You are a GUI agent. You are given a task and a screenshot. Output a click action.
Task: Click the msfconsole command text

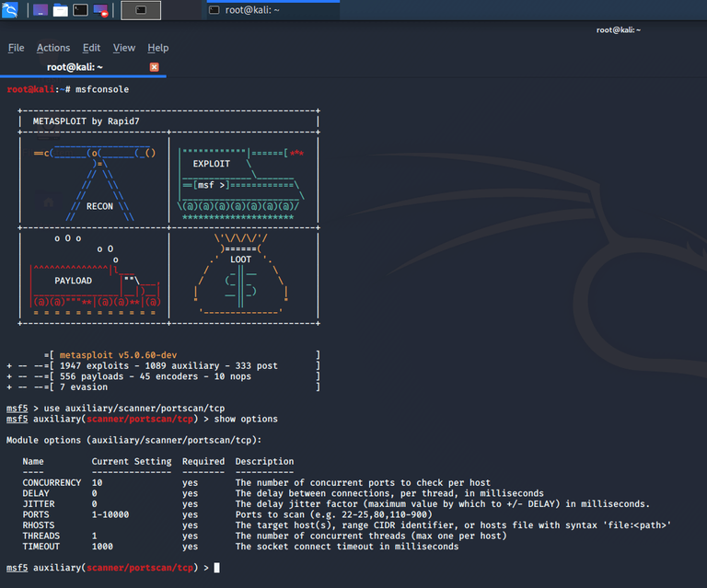103,89
